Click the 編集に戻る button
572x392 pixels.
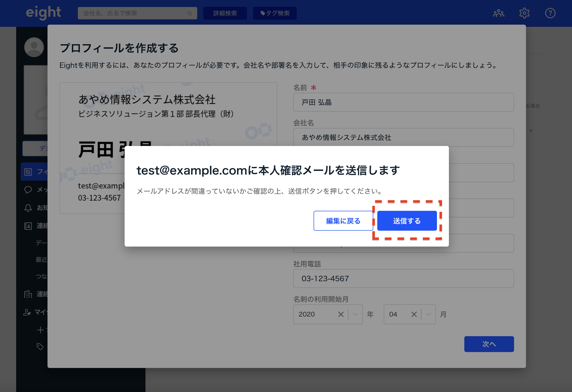[343, 221]
